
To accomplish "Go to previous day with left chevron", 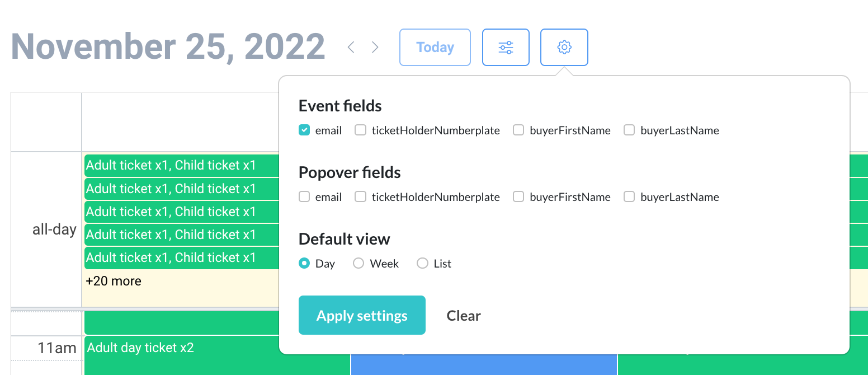I will (x=351, y=48).
